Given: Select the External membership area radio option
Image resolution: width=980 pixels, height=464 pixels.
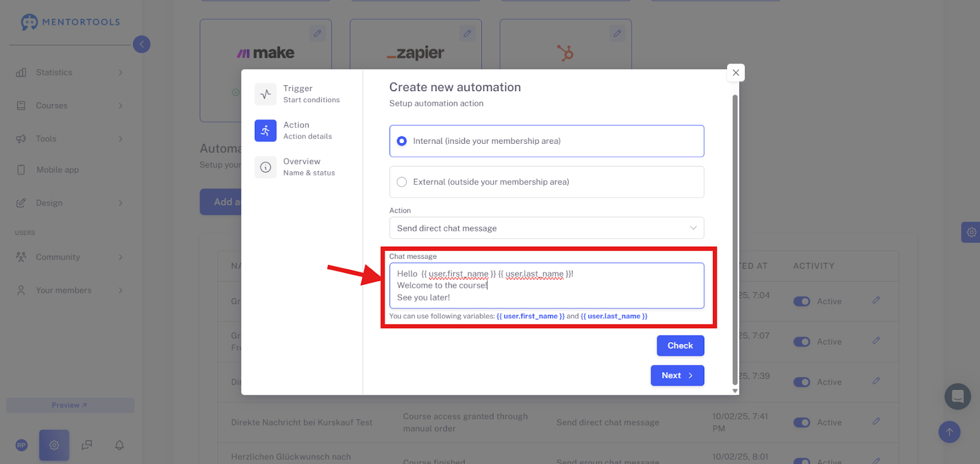Looking at the screenshot, I should (x=546, y=182).
